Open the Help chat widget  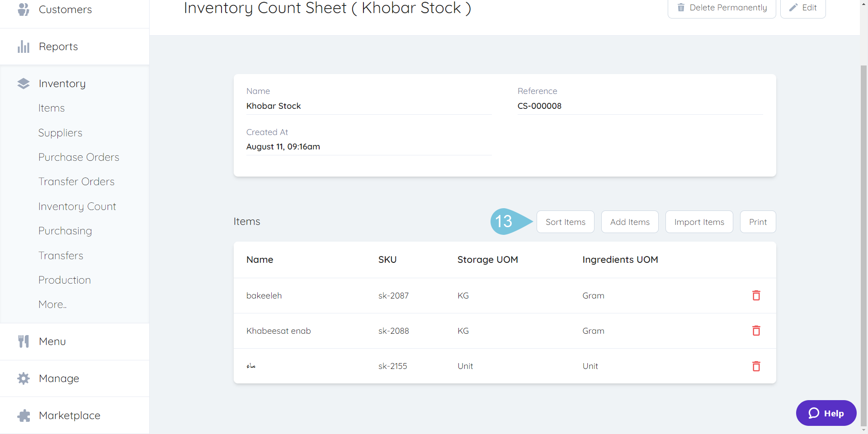point(826,413)
